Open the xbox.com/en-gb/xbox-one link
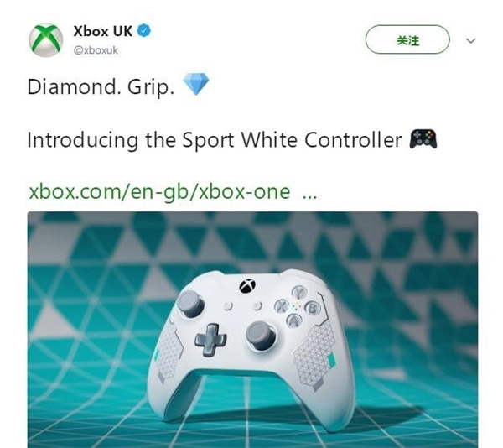Viewport: 503px width, 448px height. pos(159,191)
